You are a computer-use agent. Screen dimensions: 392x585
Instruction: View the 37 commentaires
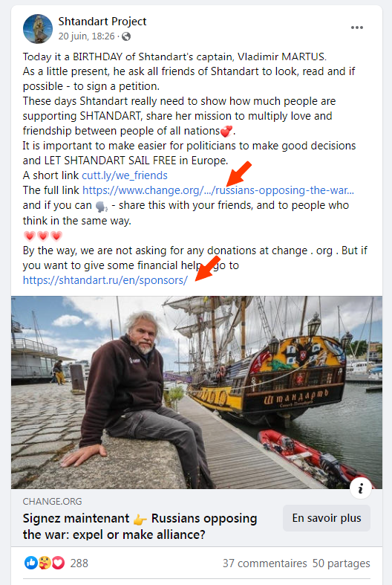[x=264, y=563]
